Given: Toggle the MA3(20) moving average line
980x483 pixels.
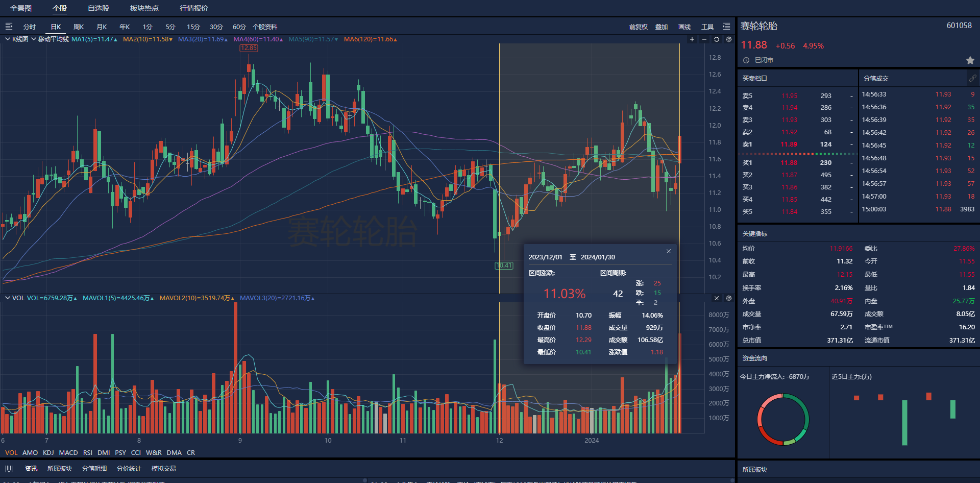Looking at the screenshot, I should 203,39.
